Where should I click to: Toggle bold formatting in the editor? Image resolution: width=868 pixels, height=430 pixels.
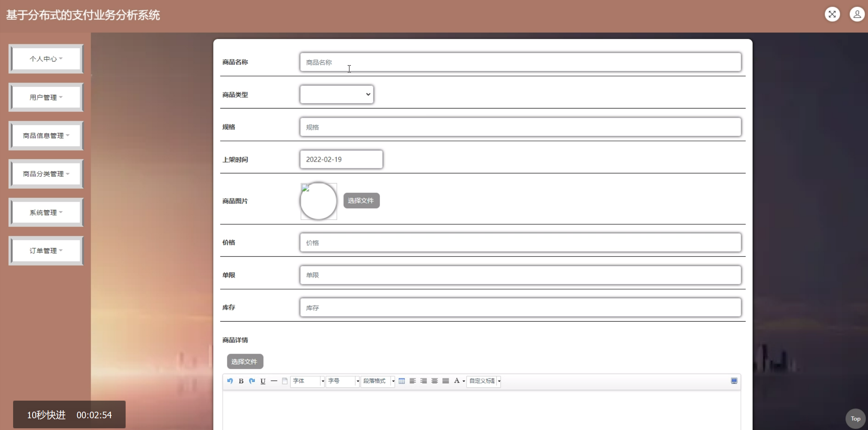tap(241, 381)
